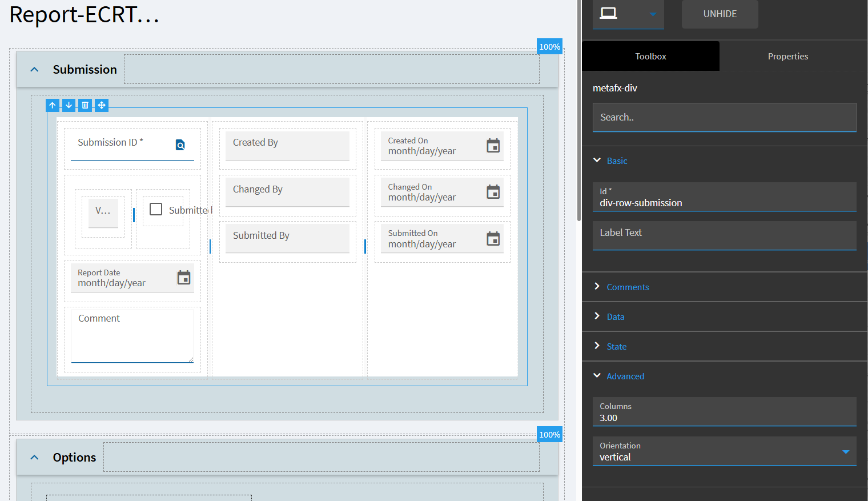This screenshot has height=501, width=868.
Task: Click the Created By field
Action: [x=287, y=146]
